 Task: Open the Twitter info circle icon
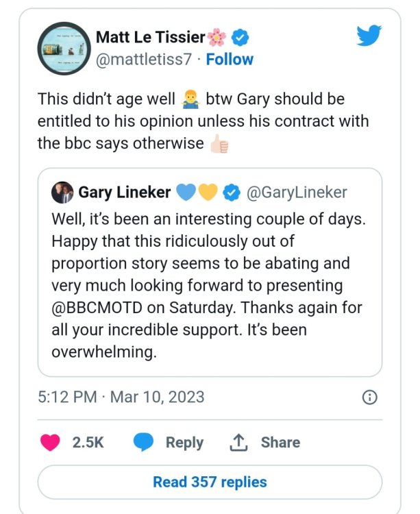[369, 397]
